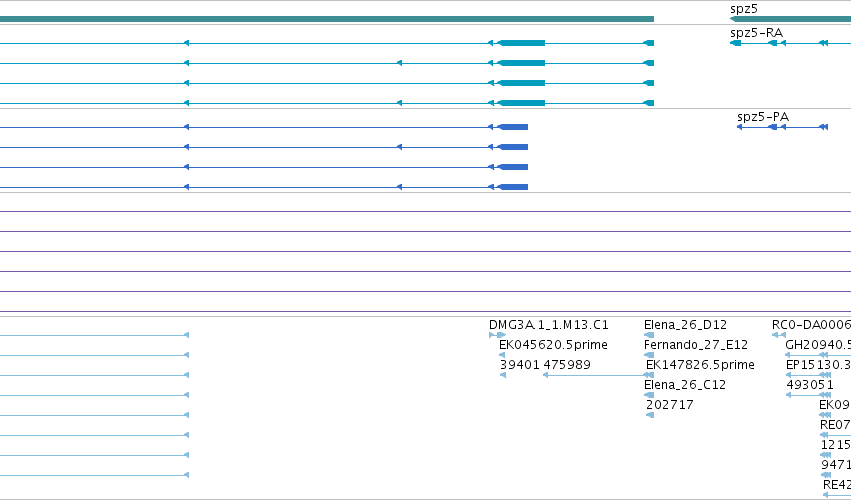Screen dimensions: 851x500
Task: Click the spz5-PA coding sequence glyph
Action: pyautogui.click(x=782, y=127)
